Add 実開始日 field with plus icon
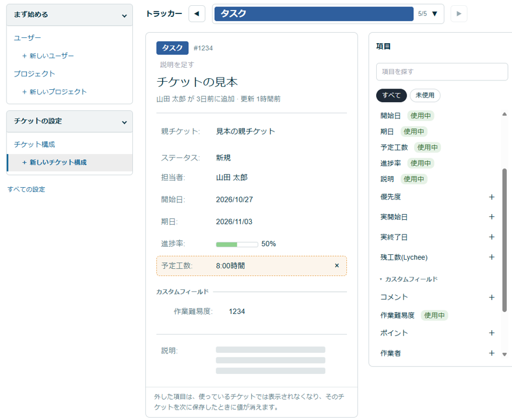This screenshot has height=420, width=512. pos(492,217)
